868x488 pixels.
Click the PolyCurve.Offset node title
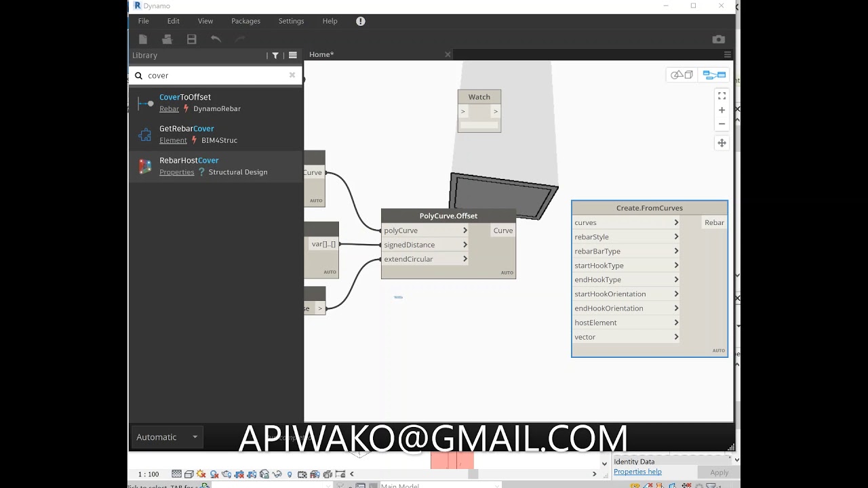point(448,216)
